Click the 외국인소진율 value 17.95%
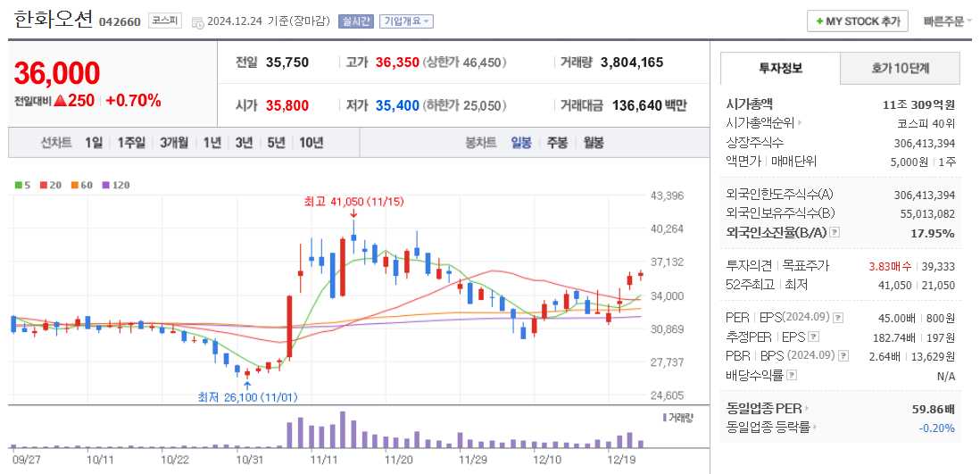Image resolution: width=980 pixels, height=474 pixels. [x=934, y=233]
